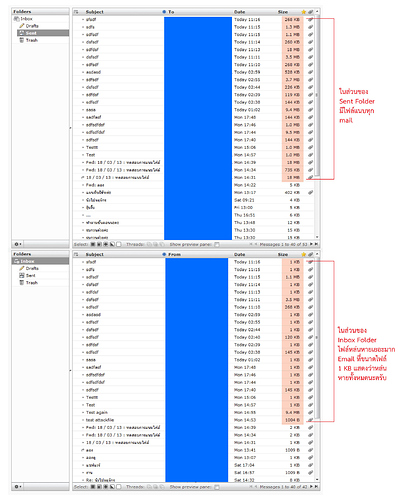Open gear folder actions menu under Sent-selected folder pane
The image size is (398, 500).
[18, 244]
